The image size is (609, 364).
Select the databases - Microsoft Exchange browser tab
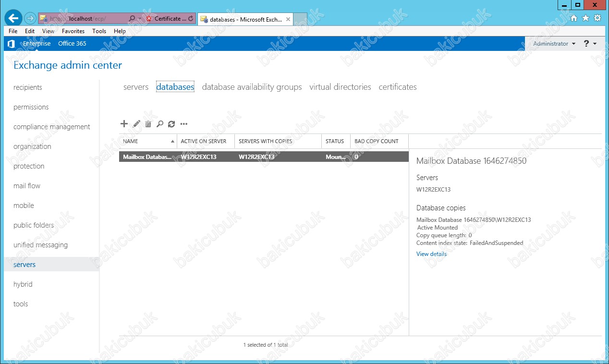click(245, 19)
